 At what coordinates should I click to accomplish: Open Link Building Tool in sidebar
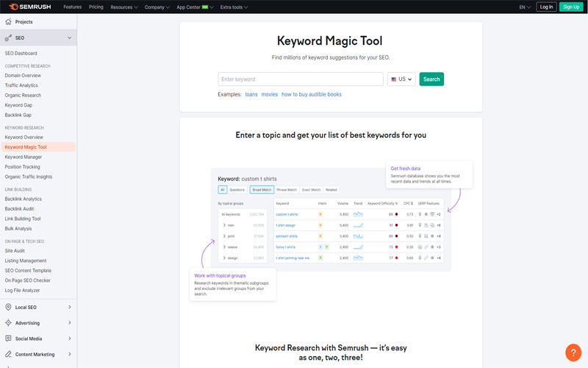pos(23,219)
